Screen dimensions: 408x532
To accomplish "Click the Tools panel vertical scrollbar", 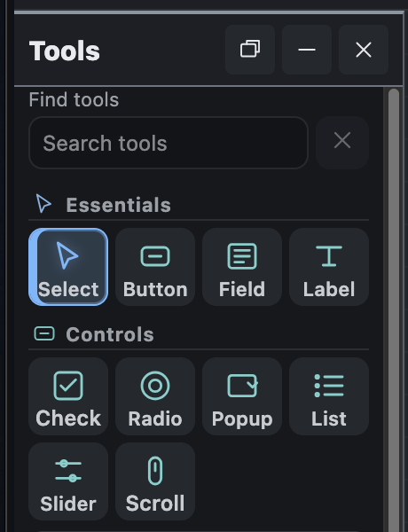I will 394,309.
